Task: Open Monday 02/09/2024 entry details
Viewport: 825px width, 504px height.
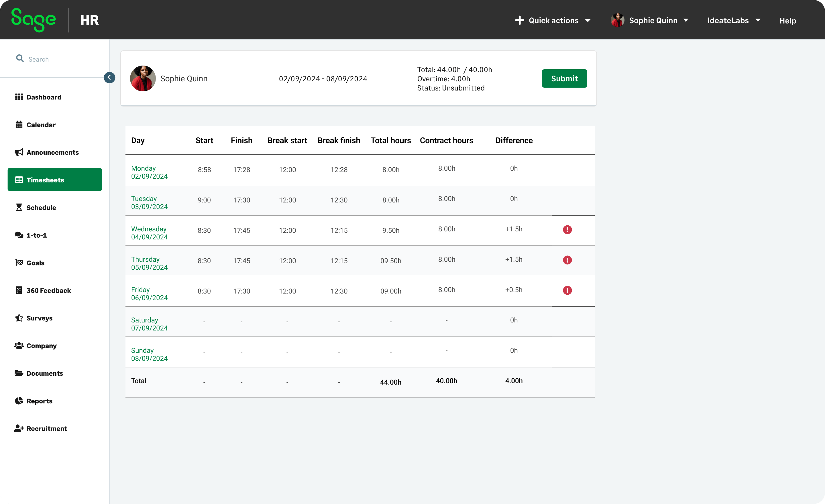Action: coord(149,172)
